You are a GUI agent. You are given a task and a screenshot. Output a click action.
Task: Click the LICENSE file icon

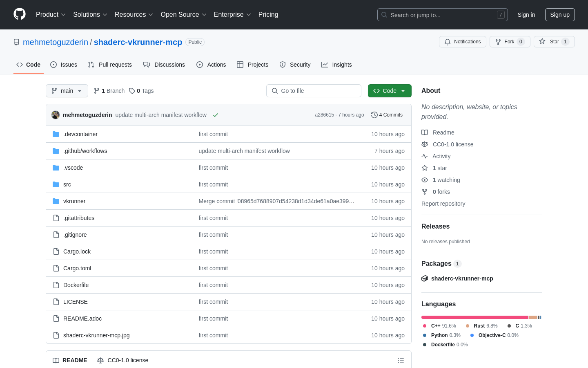click(56, 302)
